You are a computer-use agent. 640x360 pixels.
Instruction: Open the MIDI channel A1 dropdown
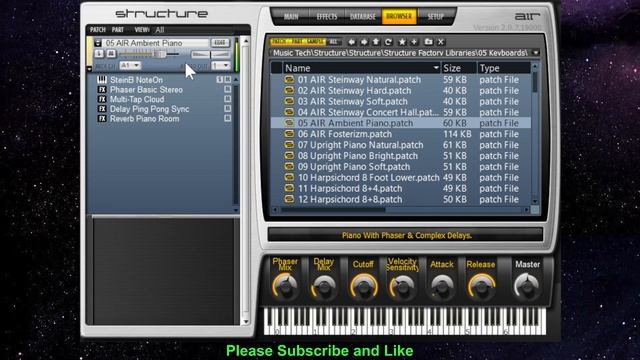130,66
